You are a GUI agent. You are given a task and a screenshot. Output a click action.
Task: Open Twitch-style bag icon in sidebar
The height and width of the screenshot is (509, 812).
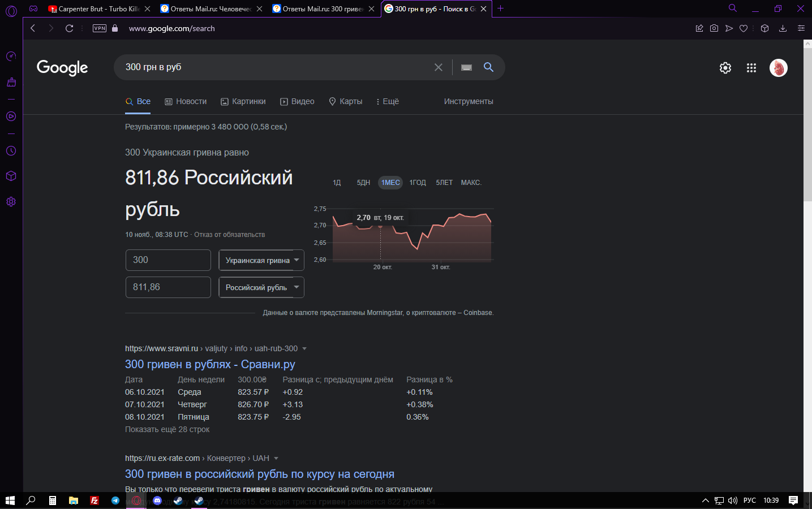click(x=11, y=83)
